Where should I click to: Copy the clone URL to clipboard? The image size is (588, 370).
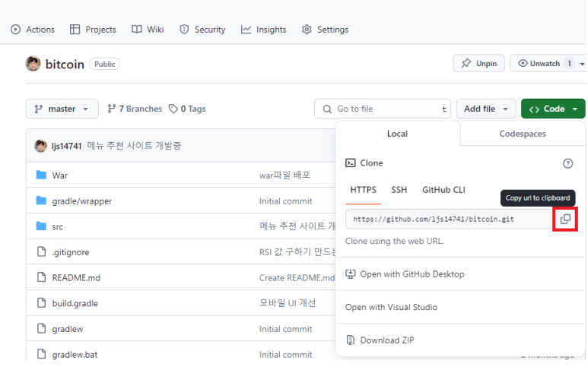(565, 219)
